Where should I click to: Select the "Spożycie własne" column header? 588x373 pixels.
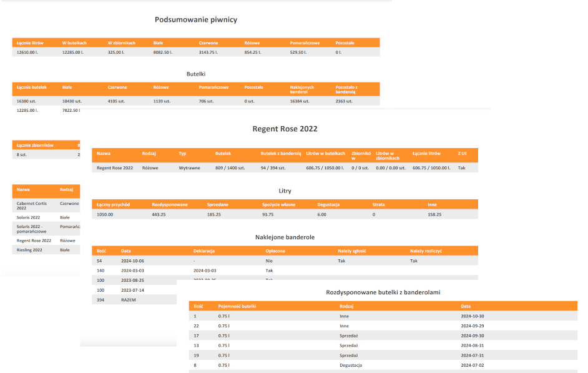pyautogui.click(x=278, y=204)
